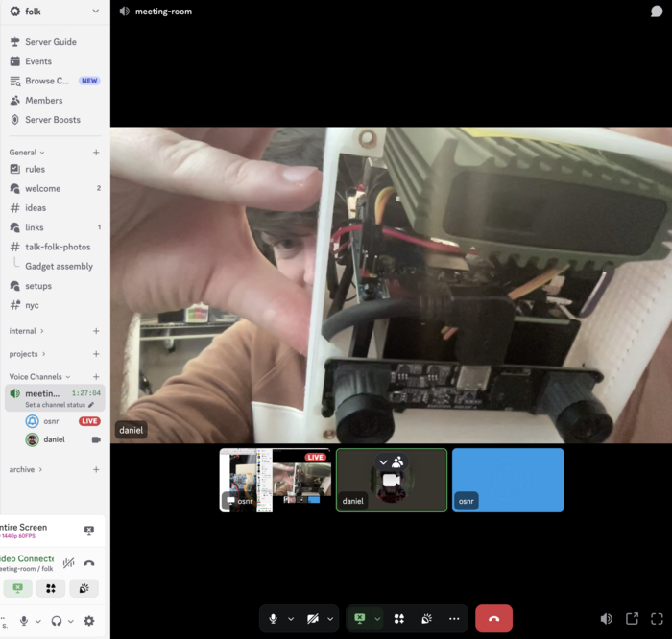672x639 pixels.
Task: Click the volume speaker icon
Action: pos(606,619)
